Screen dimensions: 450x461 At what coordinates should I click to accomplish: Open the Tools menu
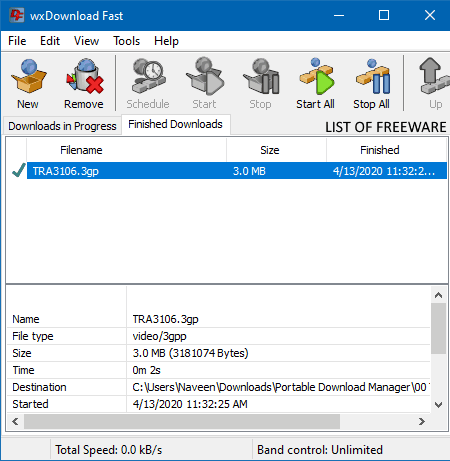click(126, 41)
